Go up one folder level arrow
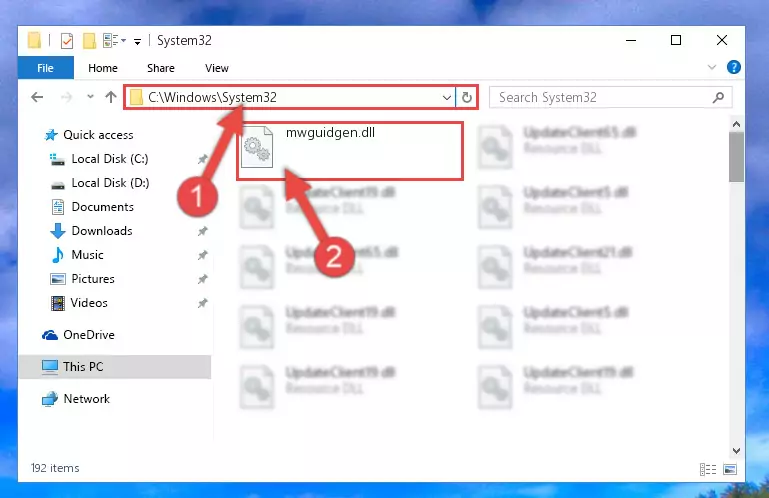The image size is (769, 498). click(111, 97)
